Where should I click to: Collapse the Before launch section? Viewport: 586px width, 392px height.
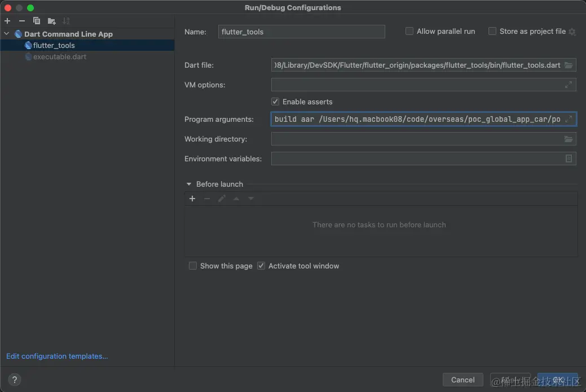pyautogui.click(x=189, y=184)
